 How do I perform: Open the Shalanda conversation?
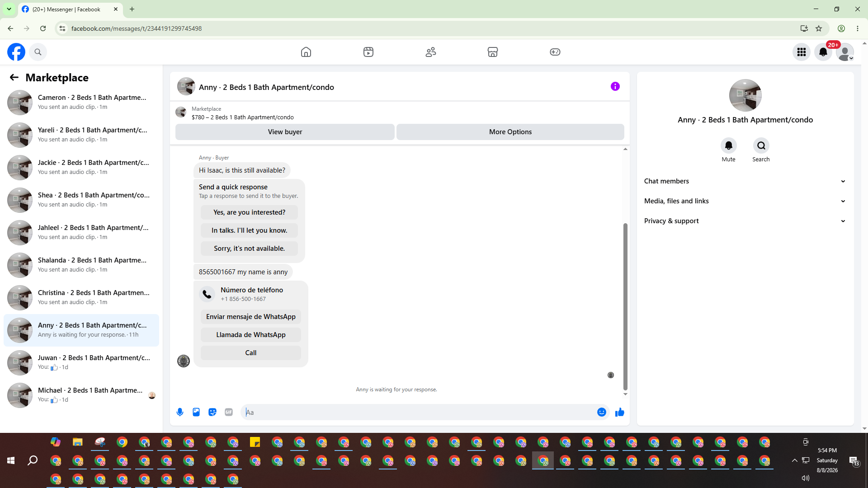pyautogui.click(x=81, y=265)
